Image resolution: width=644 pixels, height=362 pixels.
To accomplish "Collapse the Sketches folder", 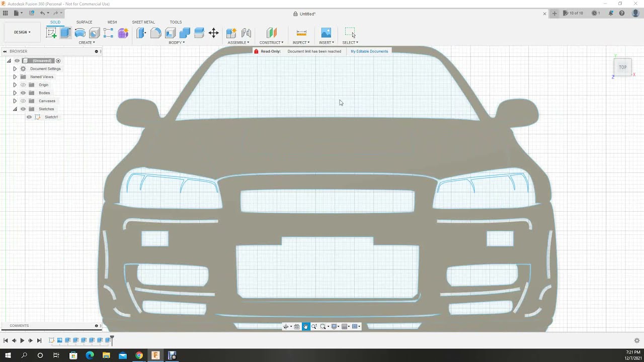I will click(15, 109).
